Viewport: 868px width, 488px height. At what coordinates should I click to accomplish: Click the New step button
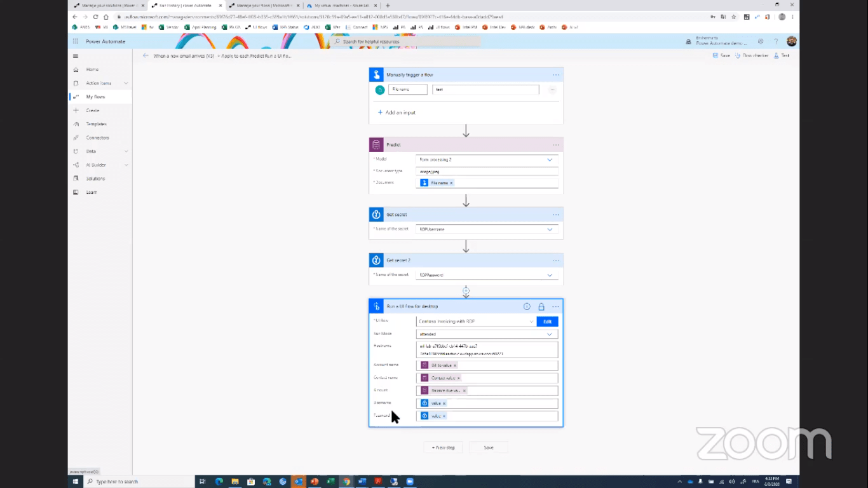443,447
